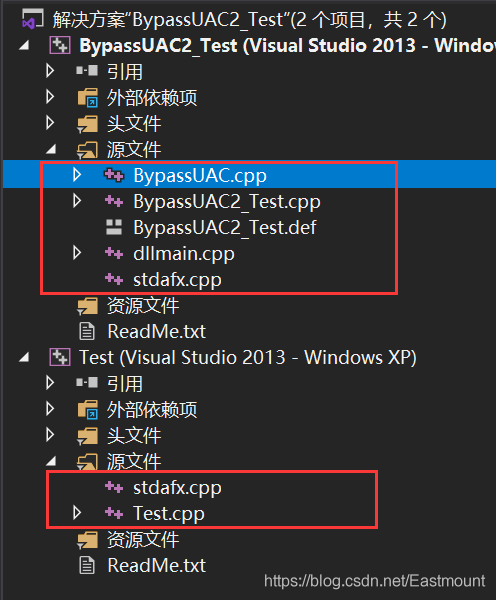Click the C++ icon beside dllmain.cpp
The height and width of the screenshot is (600, 496).
coord(114,253)
